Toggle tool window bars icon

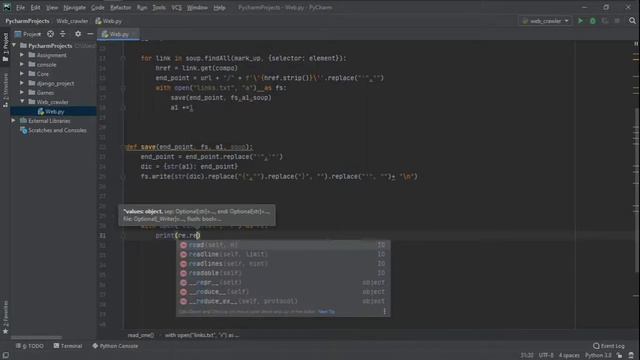coord(6,355)
